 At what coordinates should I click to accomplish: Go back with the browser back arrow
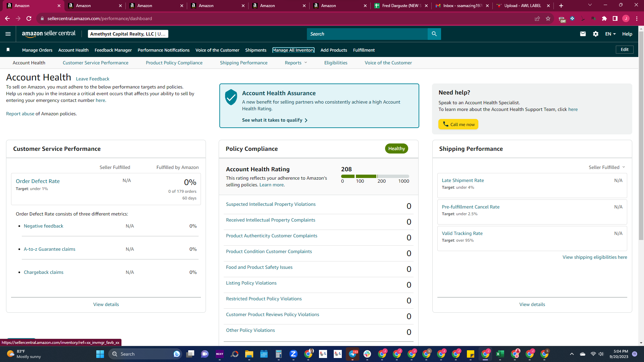tap(7, 18)
